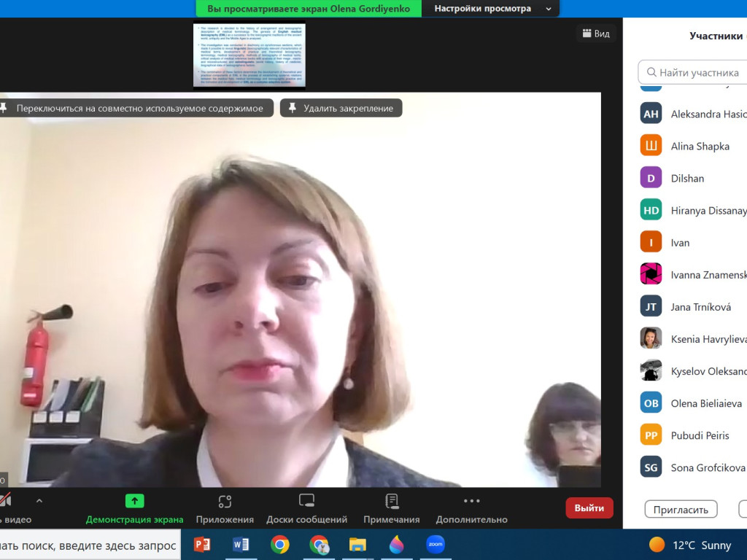Image resolution: width=747 pixels, height=560 pixels.
Task: Click participant name Pubudi Peiris
Action: click(700, 435)
